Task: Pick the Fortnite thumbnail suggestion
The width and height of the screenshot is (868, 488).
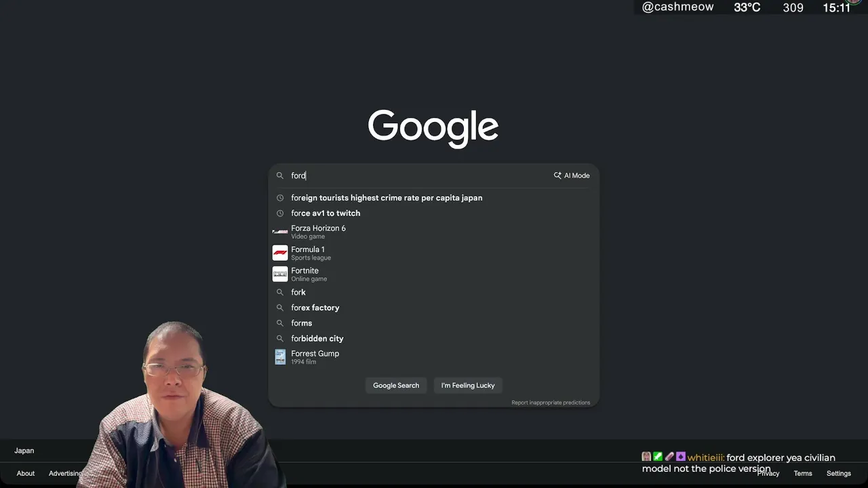Action: pos(280,274)
